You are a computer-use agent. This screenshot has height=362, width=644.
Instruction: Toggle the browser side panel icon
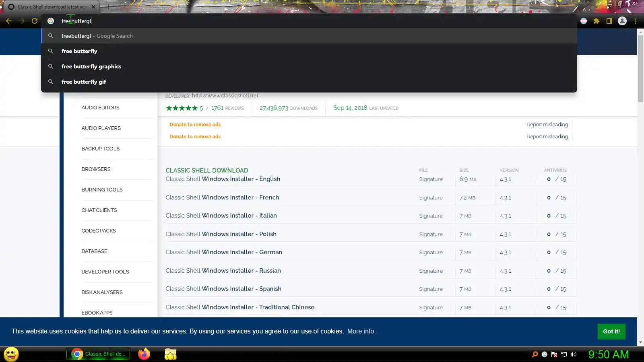click(609, 21)
